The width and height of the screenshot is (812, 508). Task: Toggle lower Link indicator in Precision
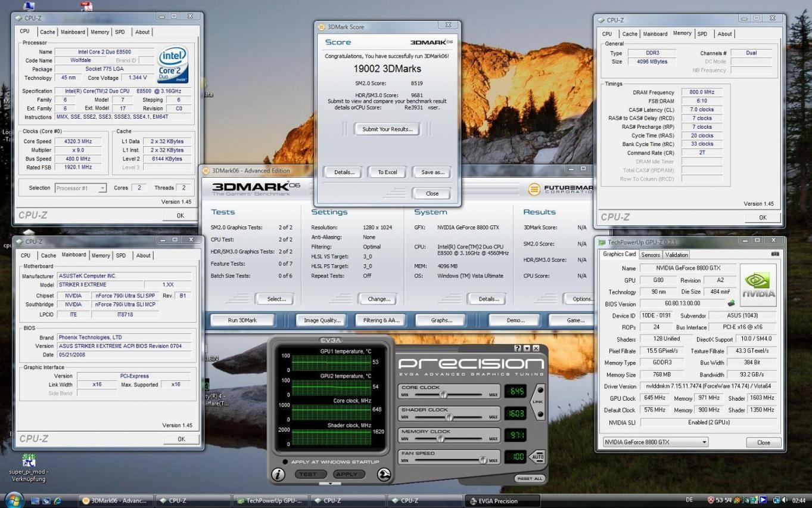[540, 414]
